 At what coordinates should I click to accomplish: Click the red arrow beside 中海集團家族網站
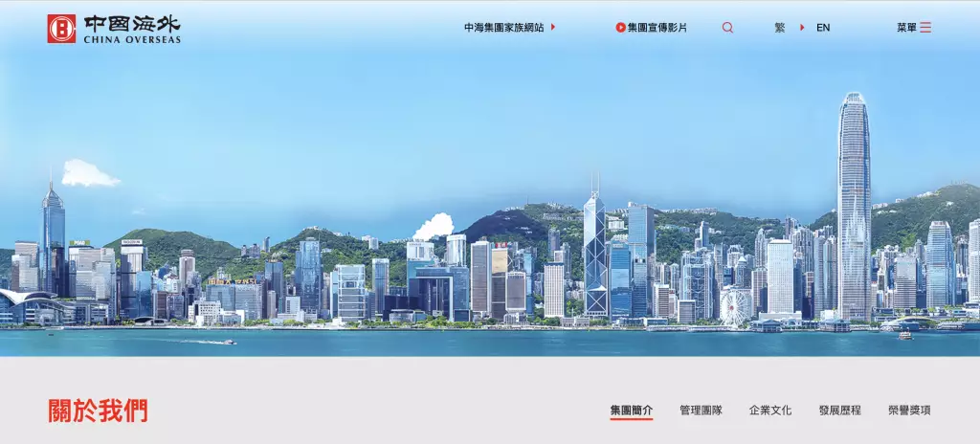[553, 28]
